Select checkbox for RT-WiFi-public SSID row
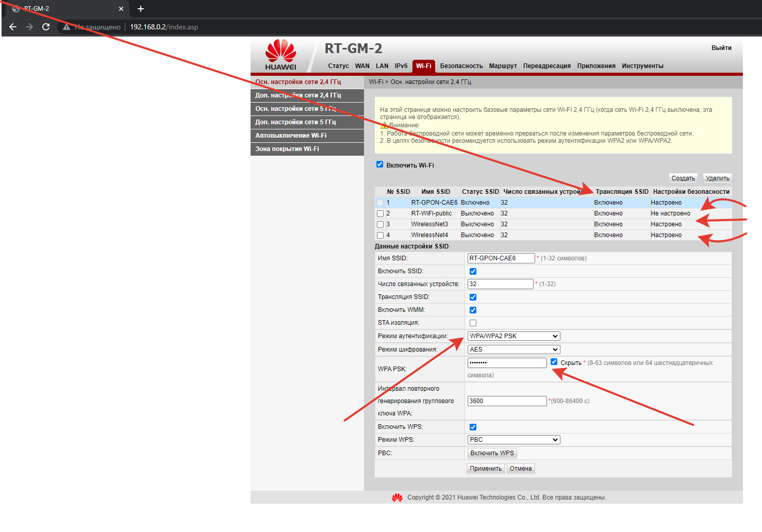Screen dimensions: 762x532 point(380,213)
